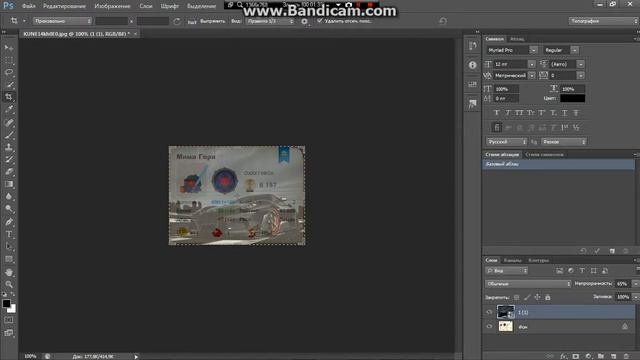This screenshot has height=360, width=640.
Task: Select the History Brush tool
Action: tap(9, 159)
